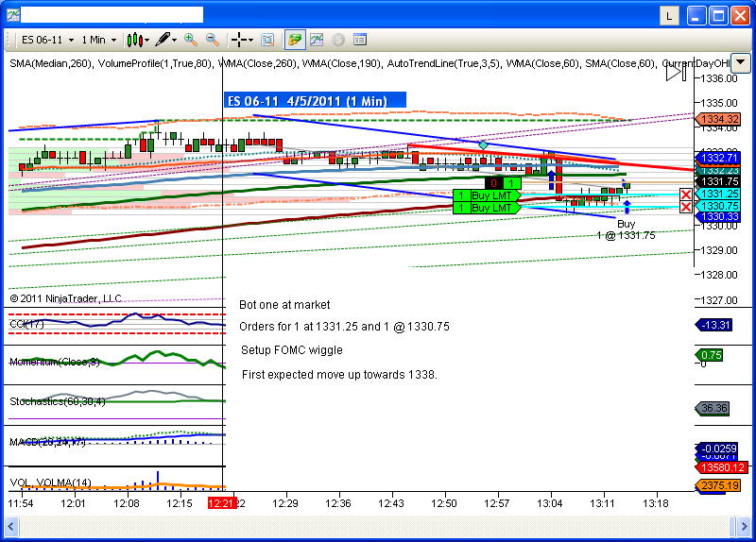Click the VolumeProfile(1,True,80) indicator label
This screenshot has height=542, width=756.
click(x=155, y=63)
